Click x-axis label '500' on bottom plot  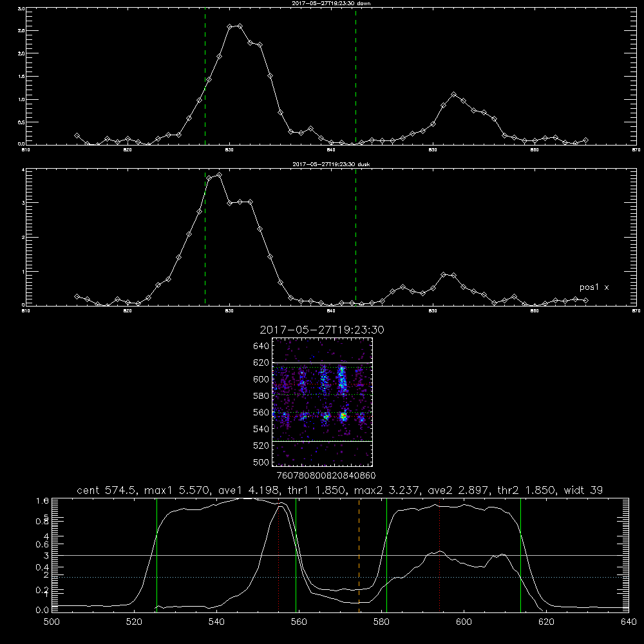(52, 622)
